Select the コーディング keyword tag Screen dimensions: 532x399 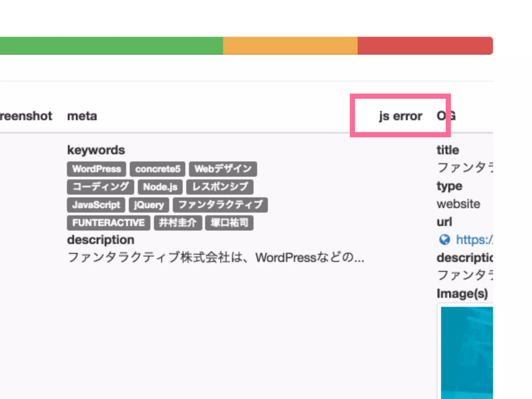100,187
